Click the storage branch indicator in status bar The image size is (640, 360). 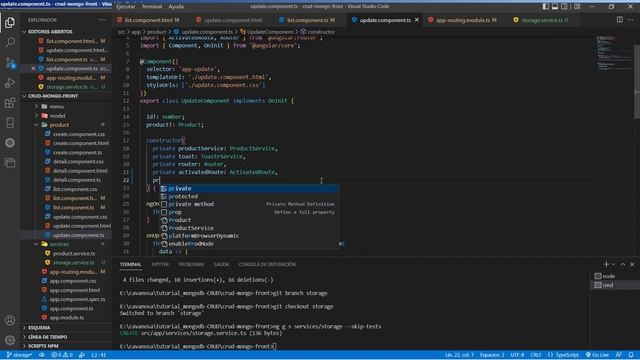(x=19, y=355)
